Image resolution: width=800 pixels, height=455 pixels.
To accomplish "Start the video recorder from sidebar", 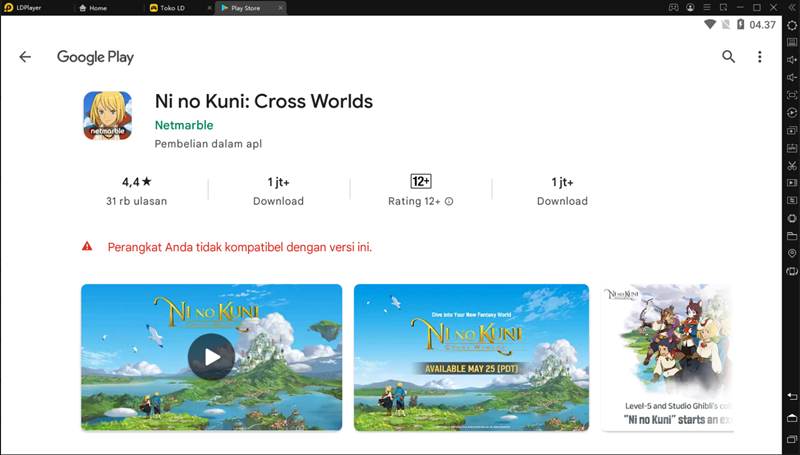I will click(792, 183).
